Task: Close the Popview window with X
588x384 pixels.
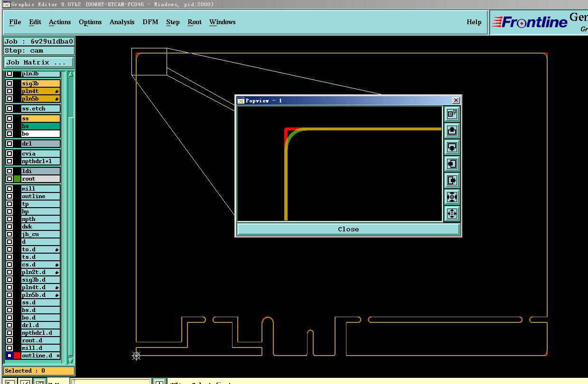Action: tap(456, 101)
